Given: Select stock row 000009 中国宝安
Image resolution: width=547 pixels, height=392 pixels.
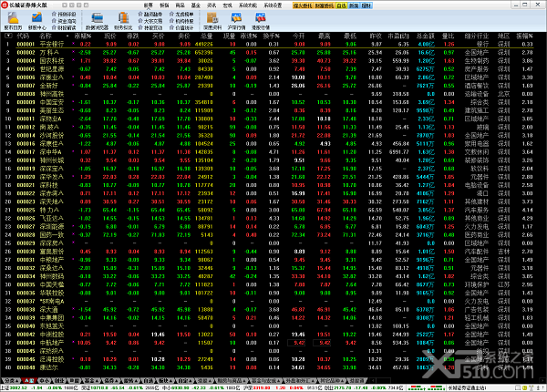Looking at the screenshot, I should click(273, 102).
